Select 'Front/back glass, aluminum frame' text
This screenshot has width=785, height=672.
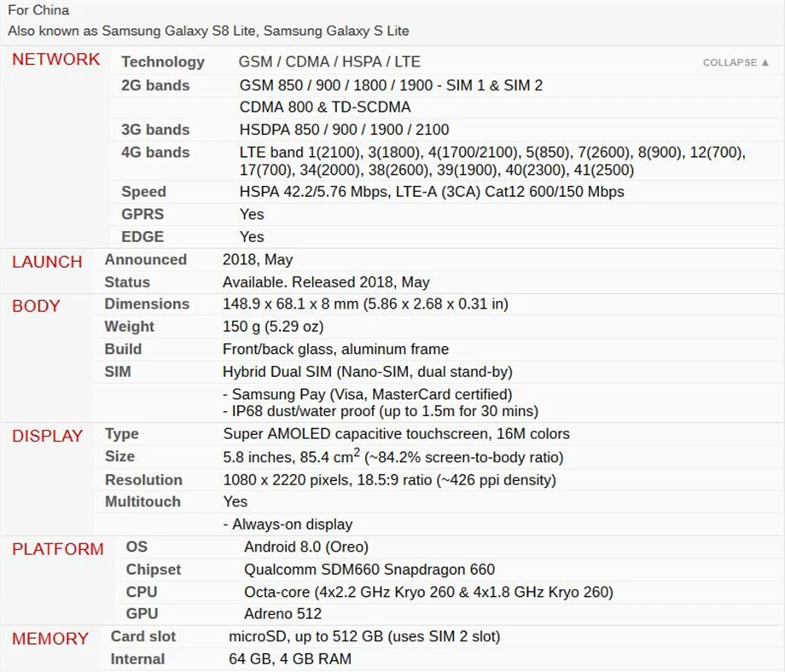pos(335,349)
